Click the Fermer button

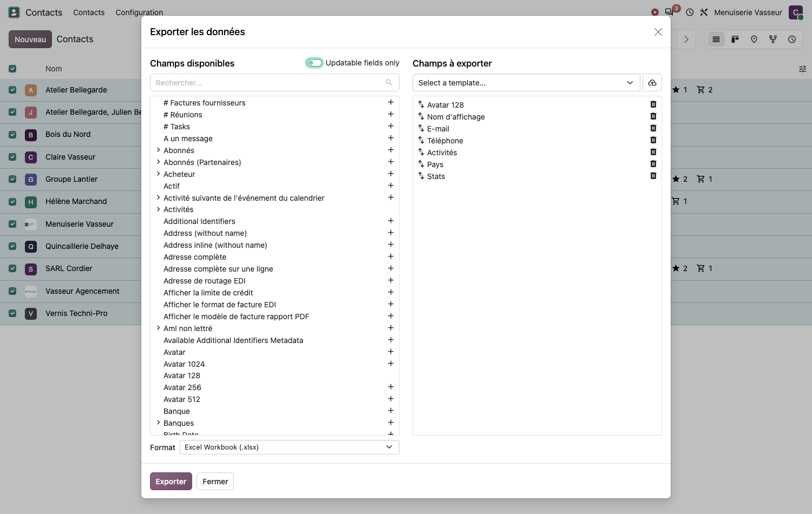tap(215, 482)
